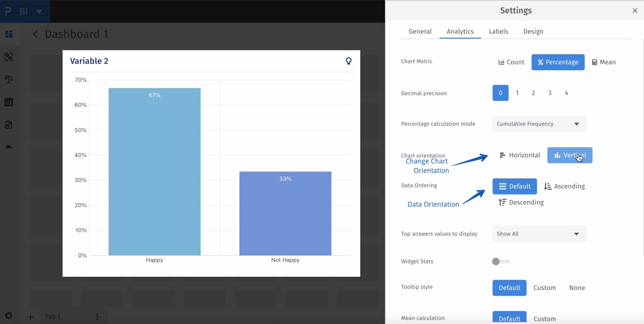Select Tab 1 at the bottom

click(53, 317)
